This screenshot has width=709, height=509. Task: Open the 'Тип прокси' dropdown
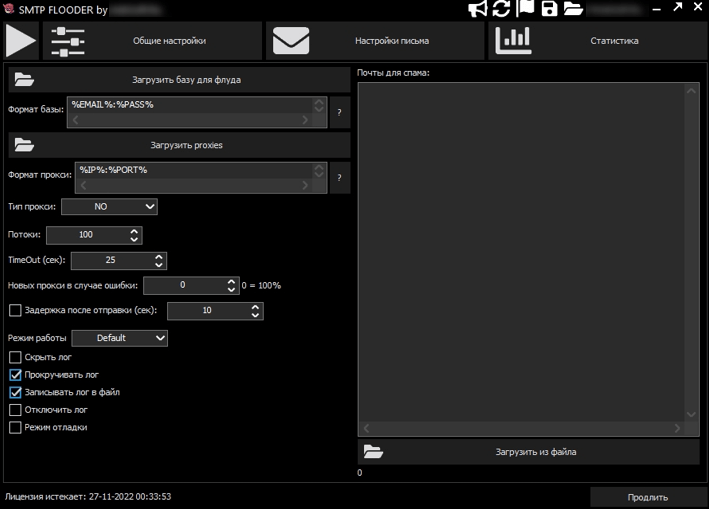(x=109, y=207)
